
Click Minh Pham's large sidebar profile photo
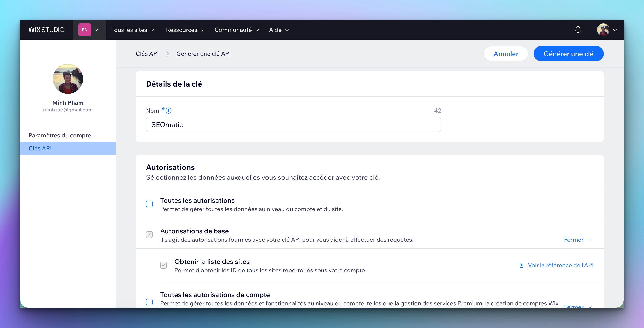click(x=68, y=79)
